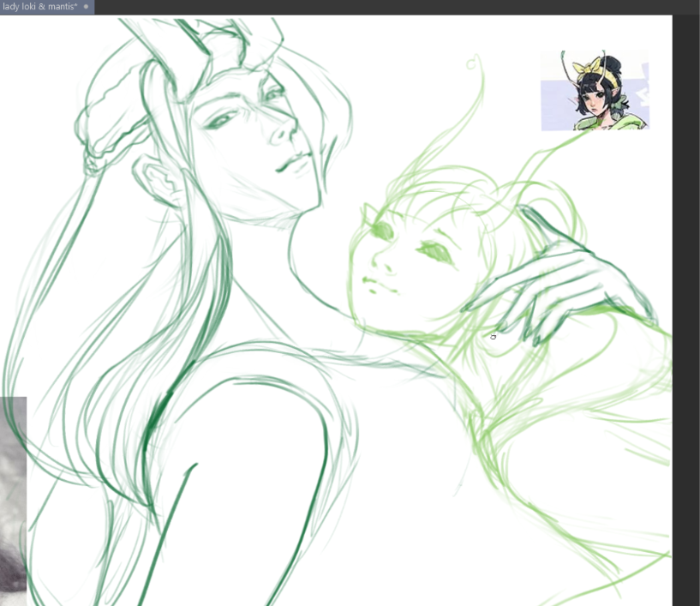Close the lady loki & mantis tab
700x606 pixels.
pyautogui.click(x=87, y=7)
